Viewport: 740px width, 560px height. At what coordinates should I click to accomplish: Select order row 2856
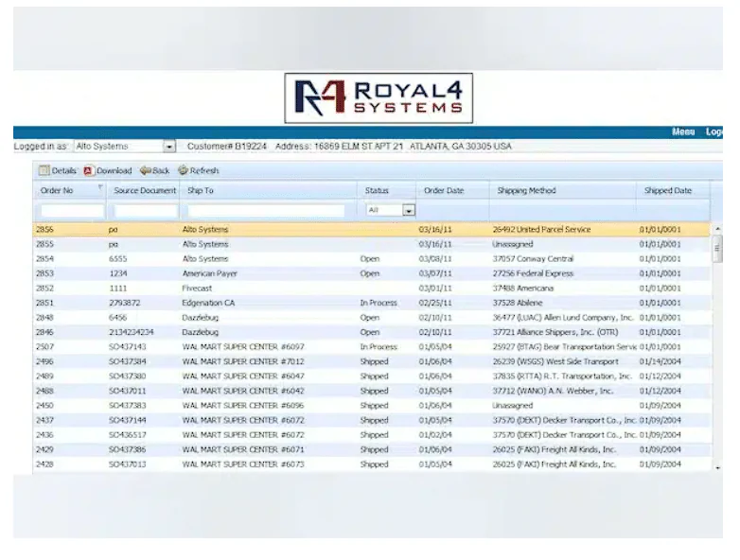[371, 229]
